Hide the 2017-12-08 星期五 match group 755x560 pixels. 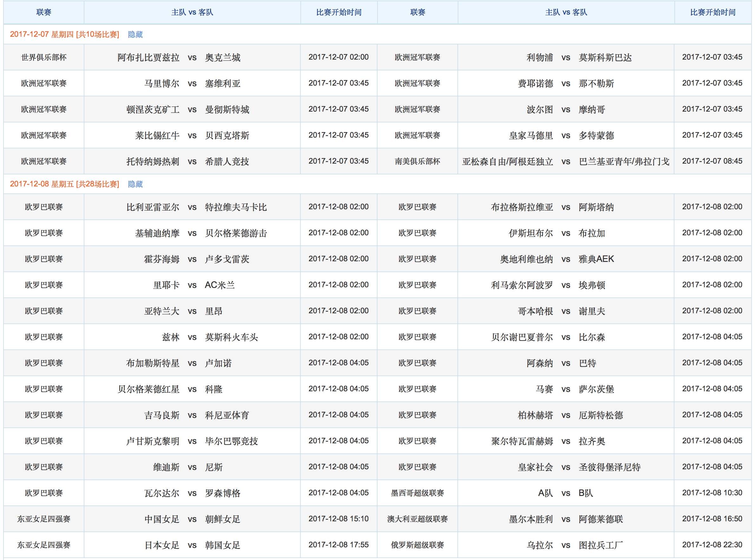coord(135,185)
